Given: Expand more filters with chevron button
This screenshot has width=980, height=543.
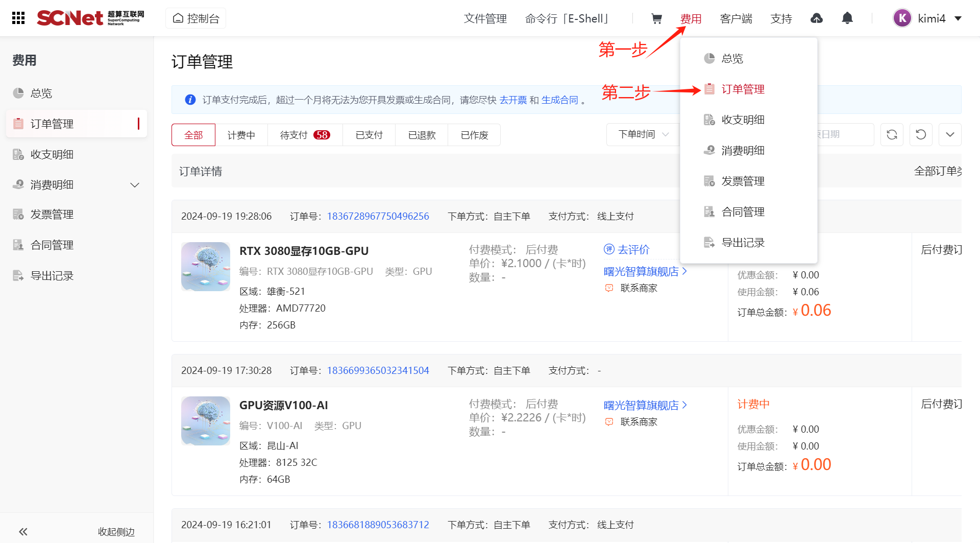Looking at the screenshot, I should pos(950,135).
